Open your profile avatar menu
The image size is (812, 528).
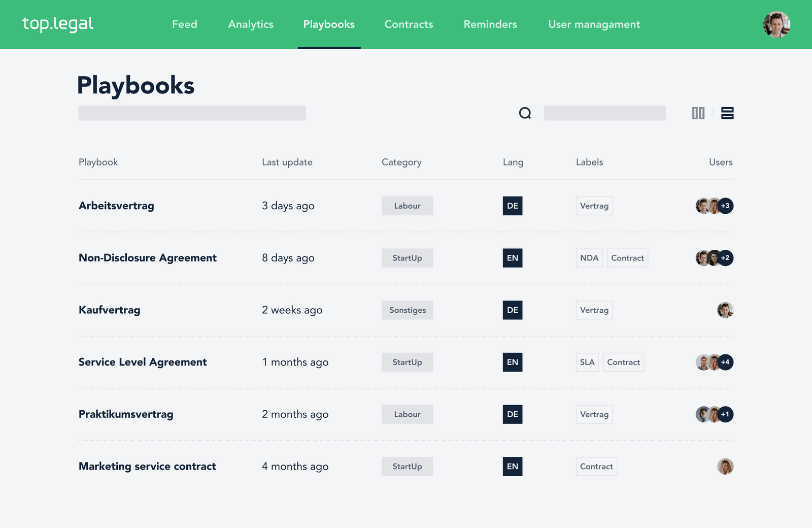(776, 24)
